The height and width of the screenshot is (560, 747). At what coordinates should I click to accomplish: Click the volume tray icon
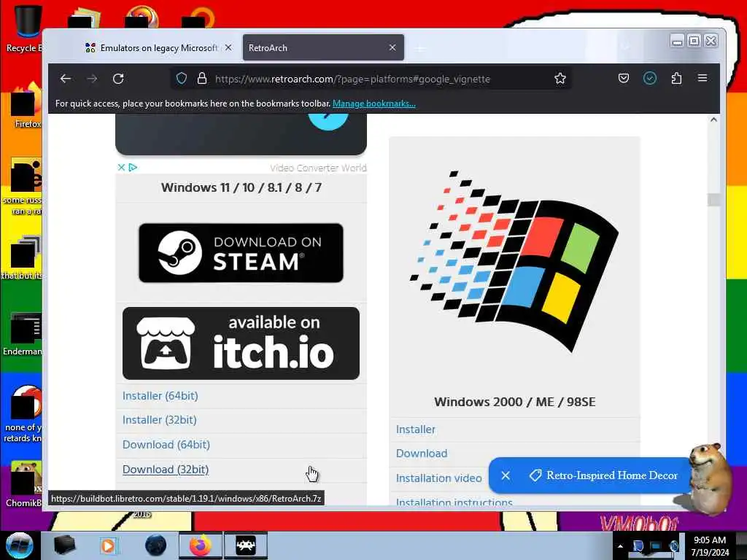[674, 546]
